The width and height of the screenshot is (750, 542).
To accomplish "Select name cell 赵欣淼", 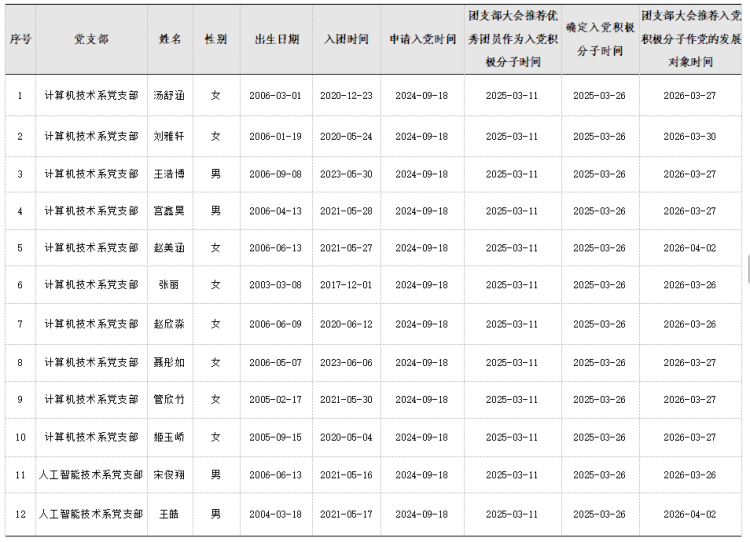I will 169,324.
